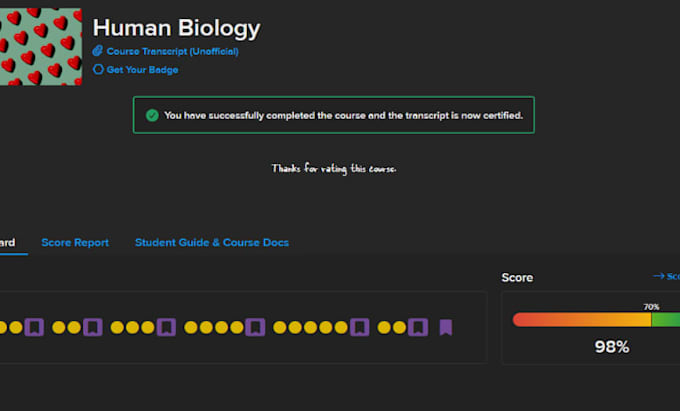
Task: Click the hearts course thumbnail image
Action: coord(41,46)
